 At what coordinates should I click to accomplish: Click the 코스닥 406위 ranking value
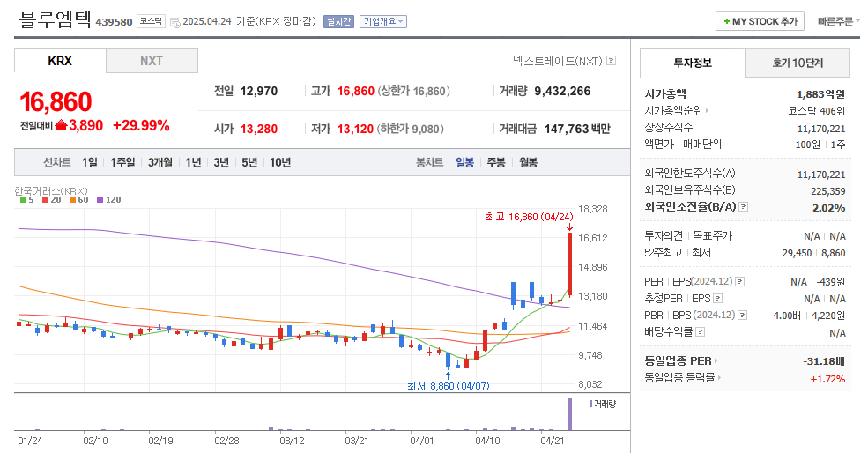click(x=817, y=111)
